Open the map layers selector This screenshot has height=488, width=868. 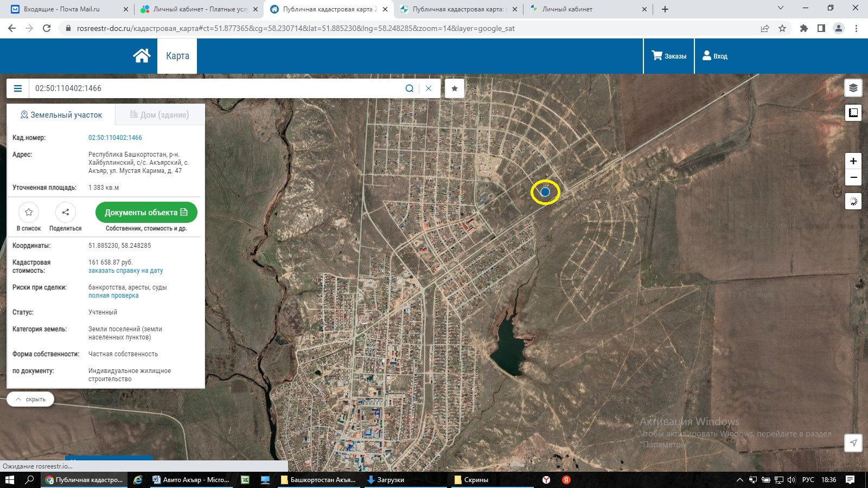coord(853,88)
